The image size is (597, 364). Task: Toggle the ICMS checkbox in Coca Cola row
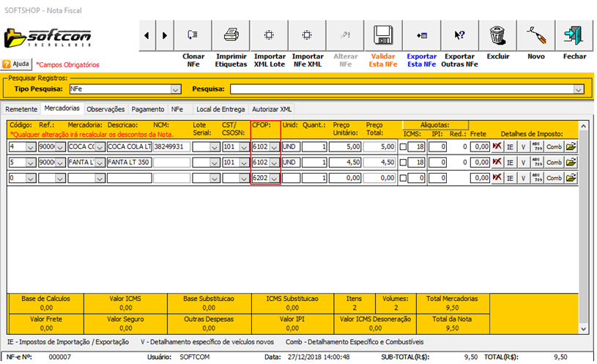click(x=403, y=146)
